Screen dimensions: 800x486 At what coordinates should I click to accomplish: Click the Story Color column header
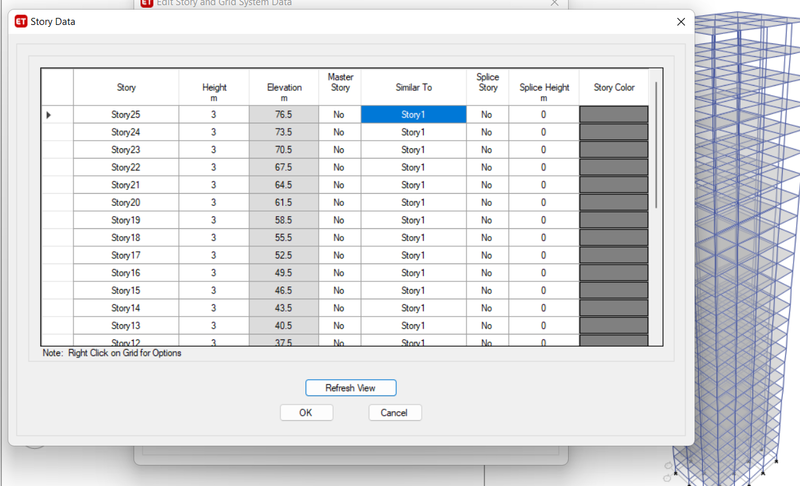pyautogui.click(x=614, y=87)
